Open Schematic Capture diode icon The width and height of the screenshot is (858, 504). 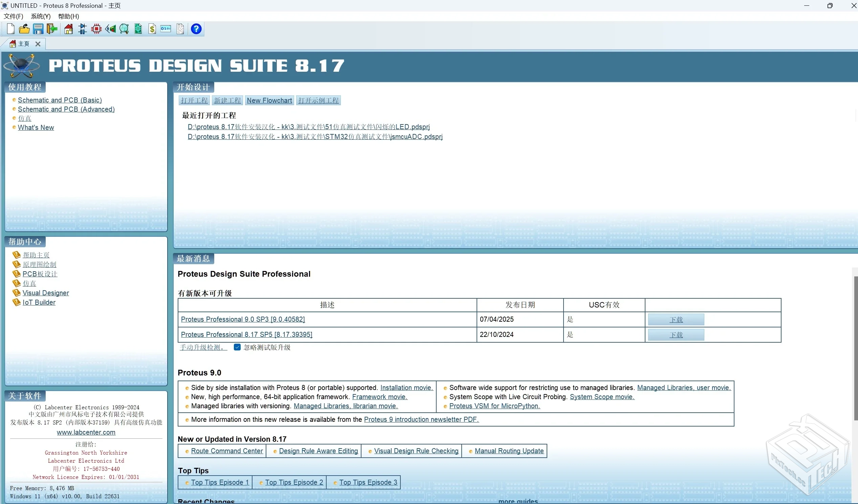82,29
